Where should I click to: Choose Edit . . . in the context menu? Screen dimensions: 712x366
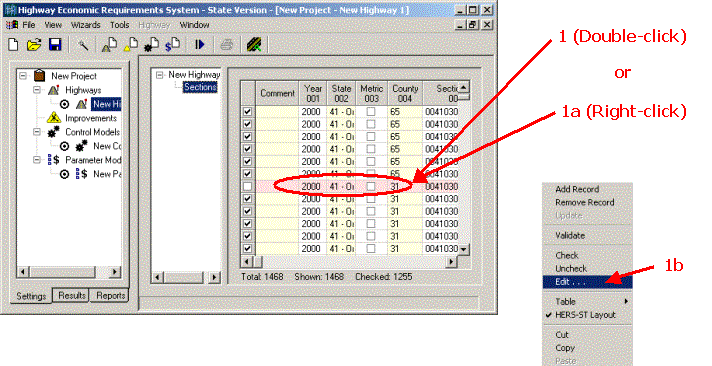587,282
